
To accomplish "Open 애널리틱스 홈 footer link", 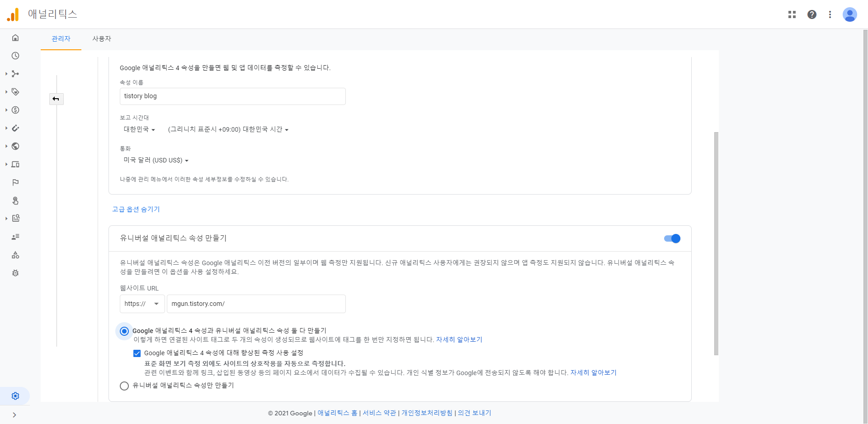I will click(x=337, y=413).
